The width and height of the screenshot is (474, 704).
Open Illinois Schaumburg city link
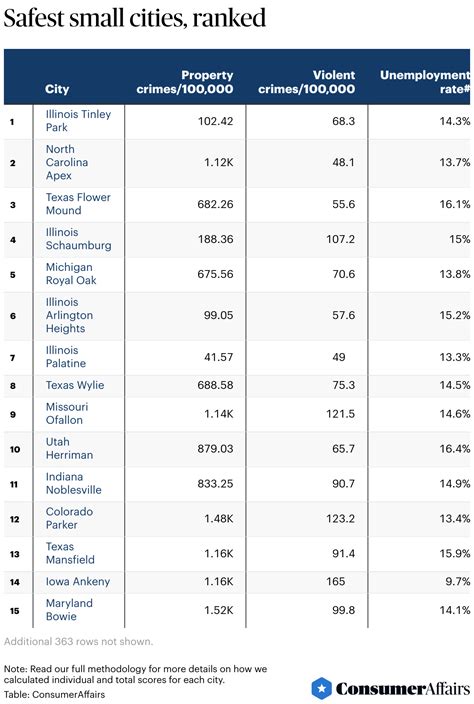pos(79,239)
